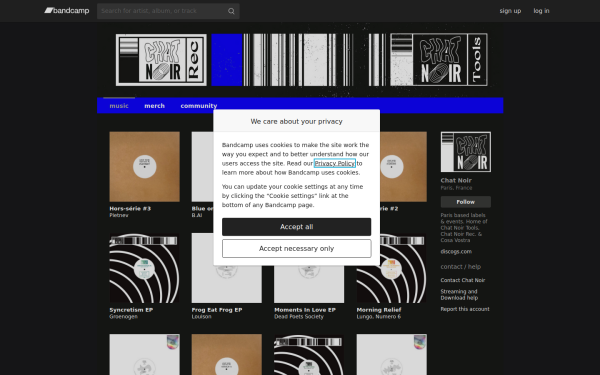Switch to the music tab

(119, 106)
